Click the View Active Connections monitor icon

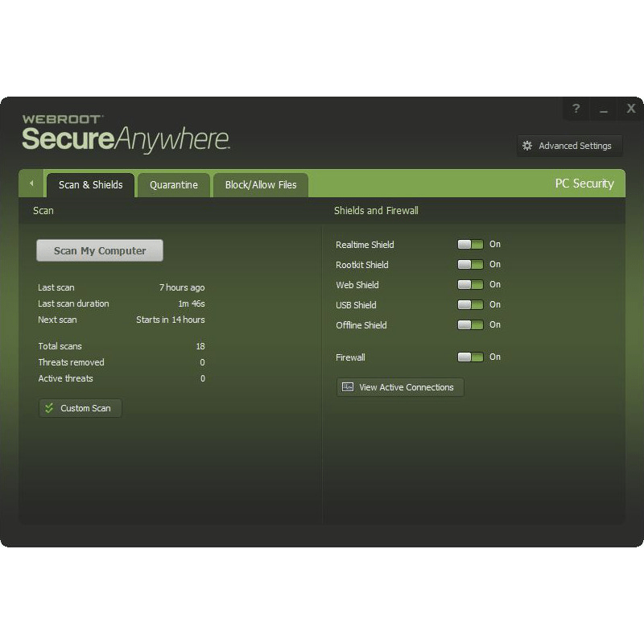click(348, 387)
